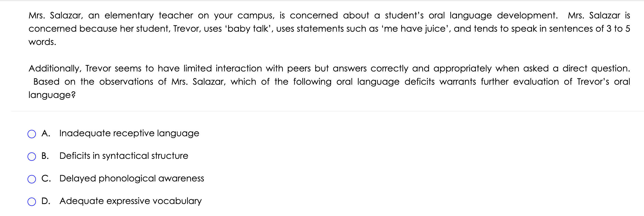The image size is (644, 216).
Task: Click the final word 'language?' of the question
Action: point(52,95)
